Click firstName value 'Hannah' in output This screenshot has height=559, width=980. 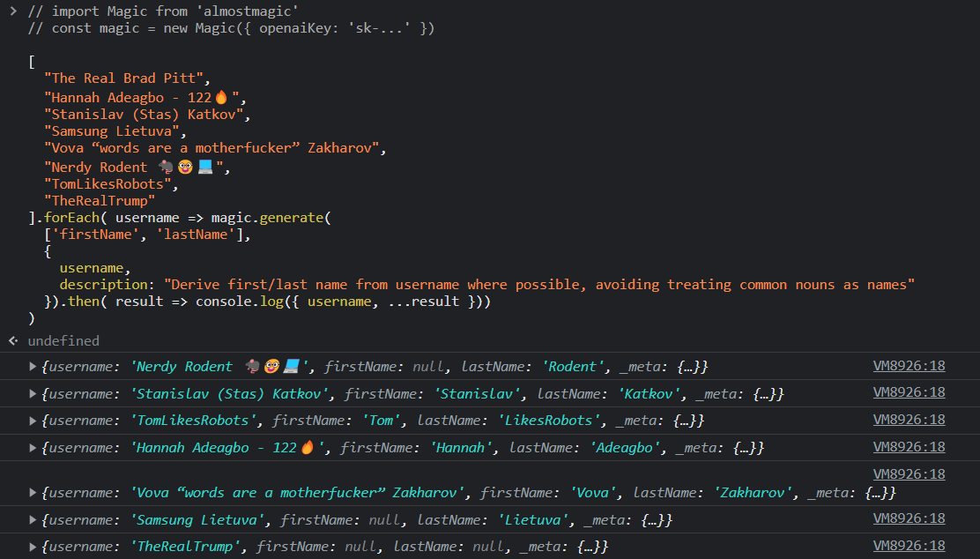point(461,448)
